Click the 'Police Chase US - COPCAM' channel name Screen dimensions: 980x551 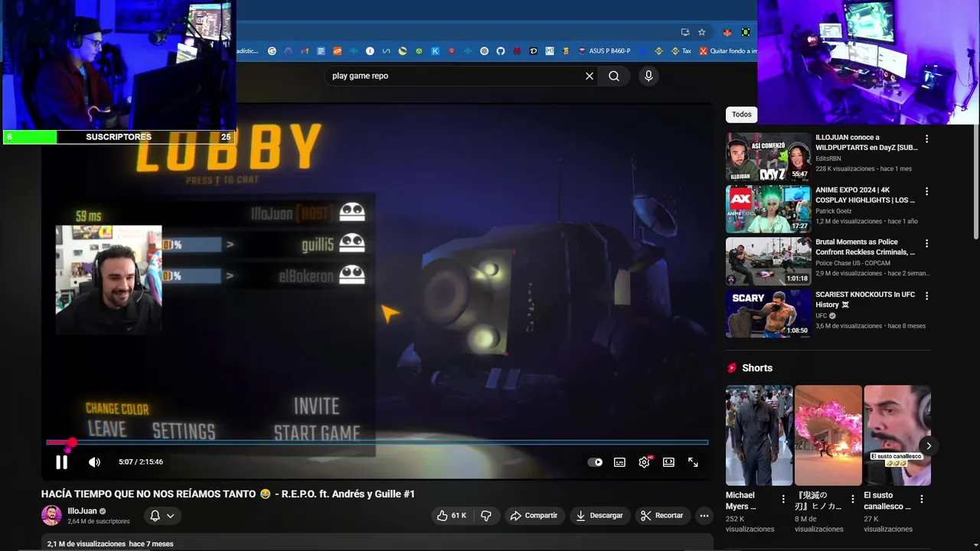(854, 263)
